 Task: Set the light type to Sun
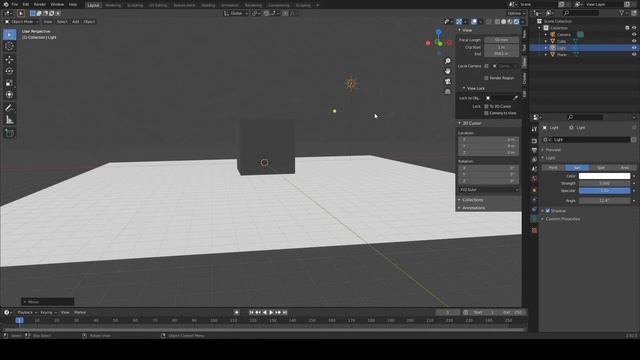577,168
